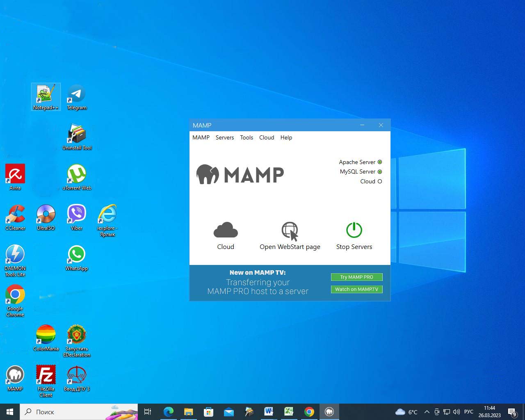Click the Cloud status indicator circle
The image size is (525, 420).
click(x=380, y=181)
